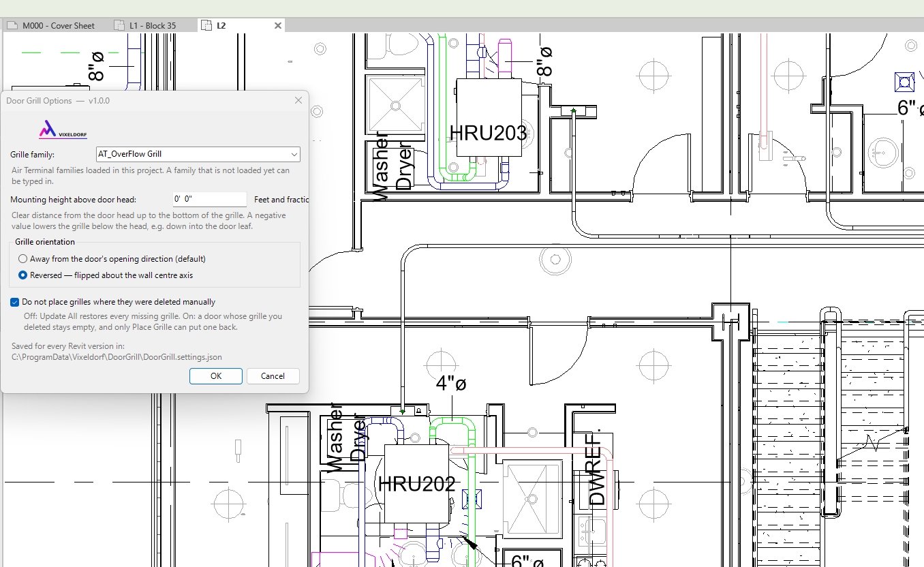The height and width of the screenshot is (567, 924).
Task: Switch to the M000 - Cover Sheet tab
Action: pos(51,25)
